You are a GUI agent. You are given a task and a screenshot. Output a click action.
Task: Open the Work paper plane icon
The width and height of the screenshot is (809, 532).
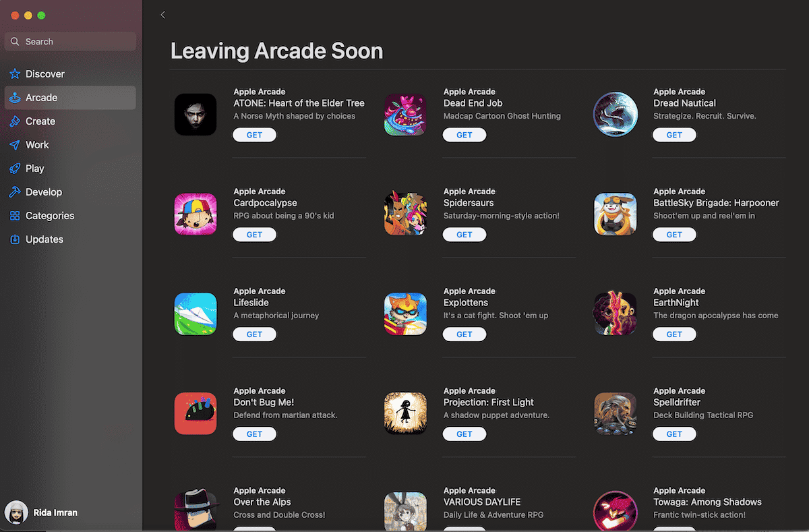[15, 145]
